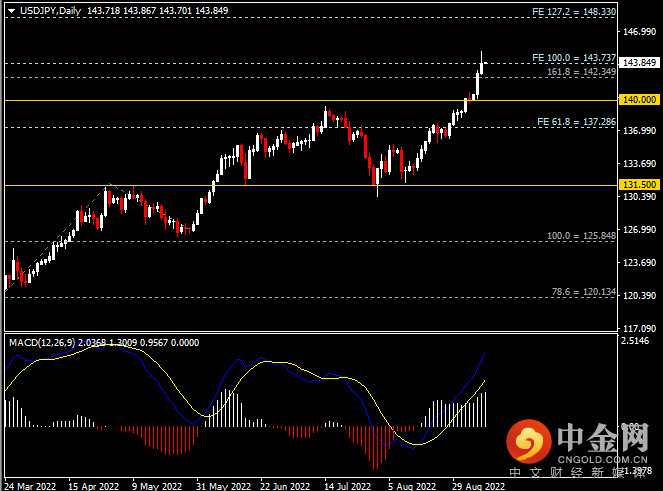
Task: Click the 29 Aug 2022 date label
Action: (x=478, y=486)
